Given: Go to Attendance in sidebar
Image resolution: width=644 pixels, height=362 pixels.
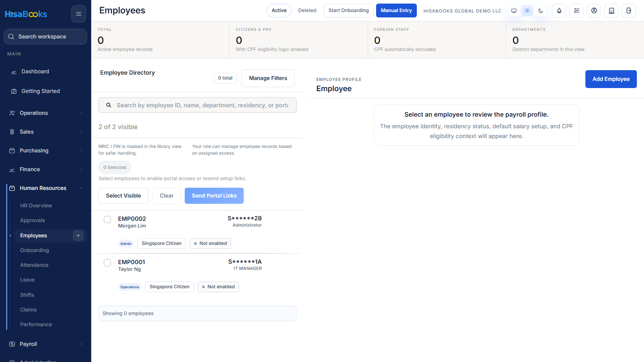Looking at the screenshot, I should coord(34,265).
